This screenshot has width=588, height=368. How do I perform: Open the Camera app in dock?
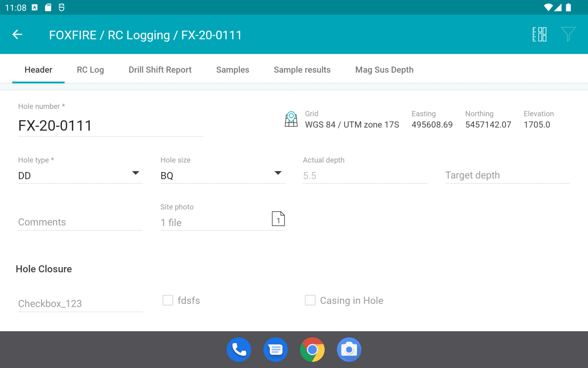point(349,350)
